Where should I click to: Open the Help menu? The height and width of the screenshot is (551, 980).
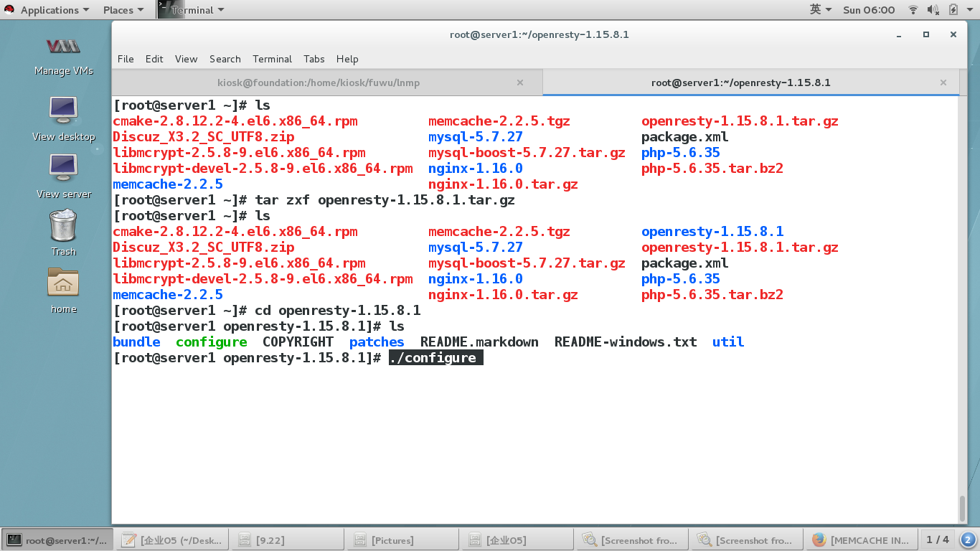(x=347, y=59)
